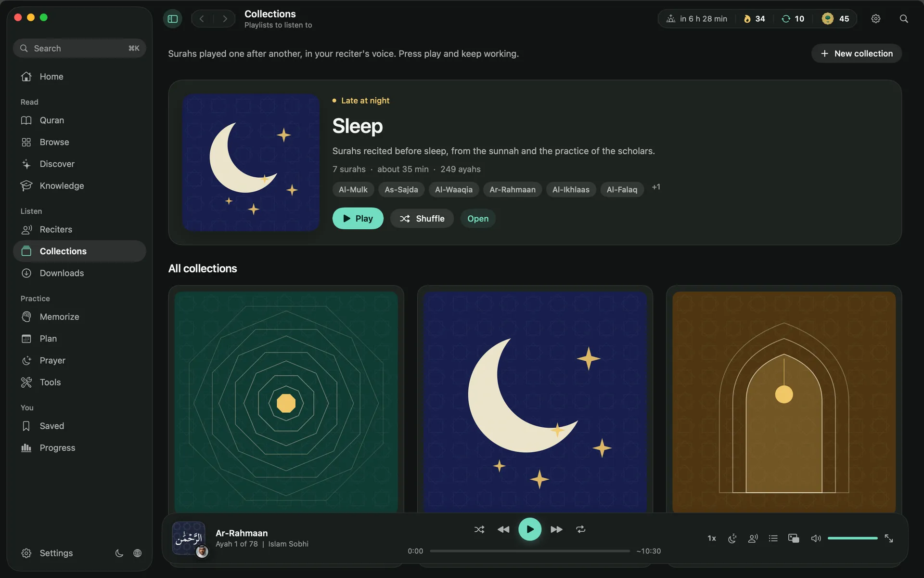Change playback speed 1x

pos(712,539)
